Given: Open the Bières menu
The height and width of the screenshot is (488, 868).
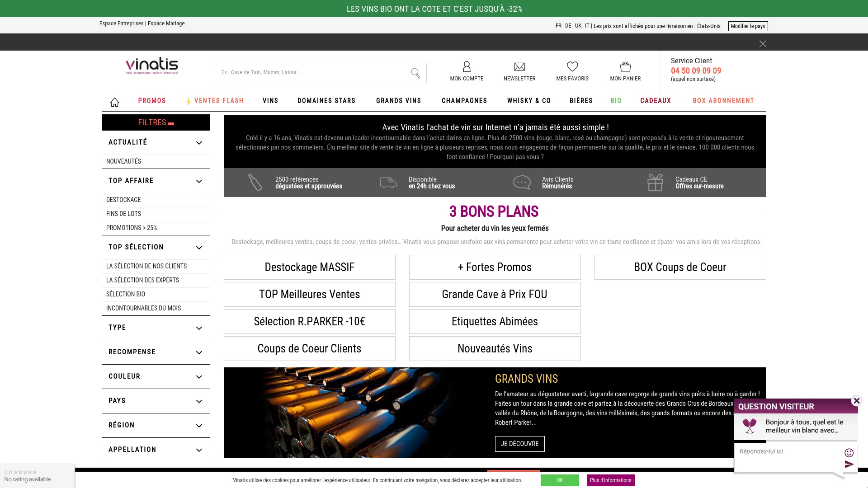Looking at the screenshot, I should pos(581,101).
